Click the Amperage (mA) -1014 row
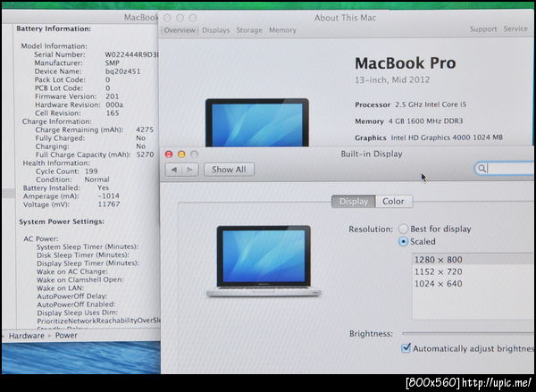 (71, 196)
